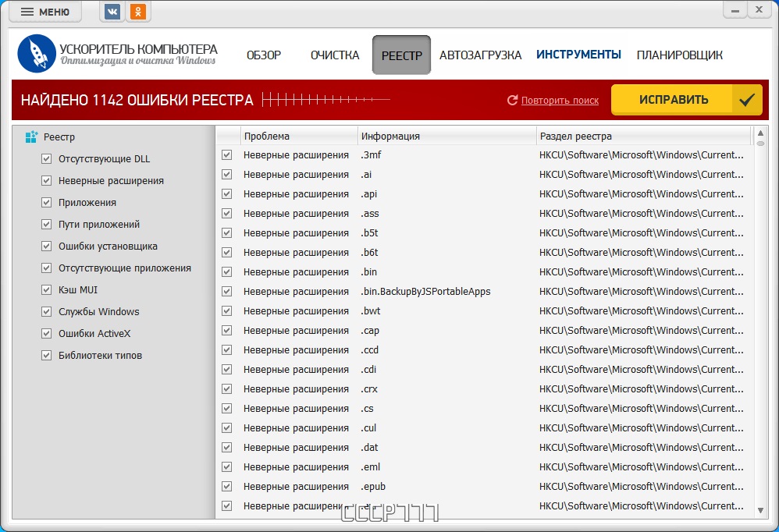
Task: Select the .bin.BackupByJSPortableApps row
Action: coord(425,292)
